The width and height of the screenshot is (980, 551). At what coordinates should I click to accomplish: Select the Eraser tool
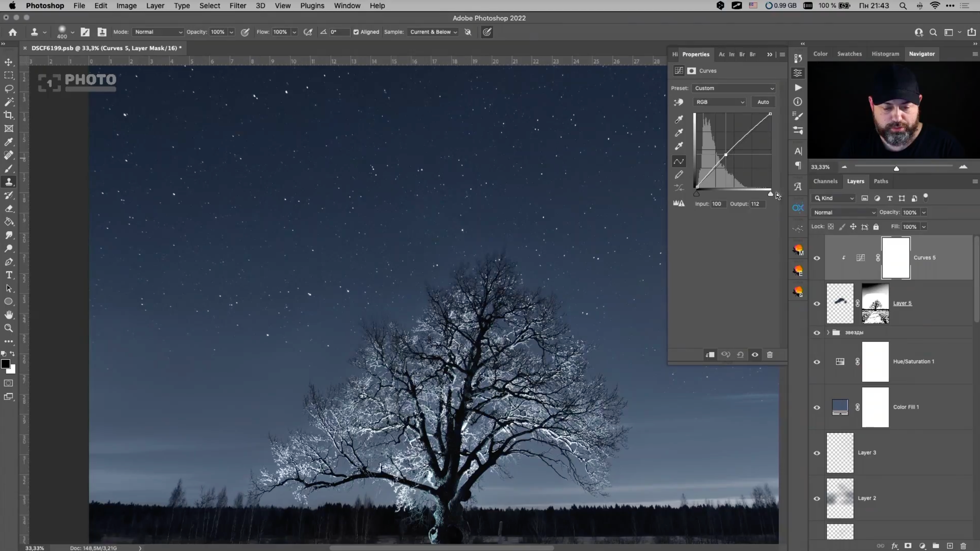[9, 209]
